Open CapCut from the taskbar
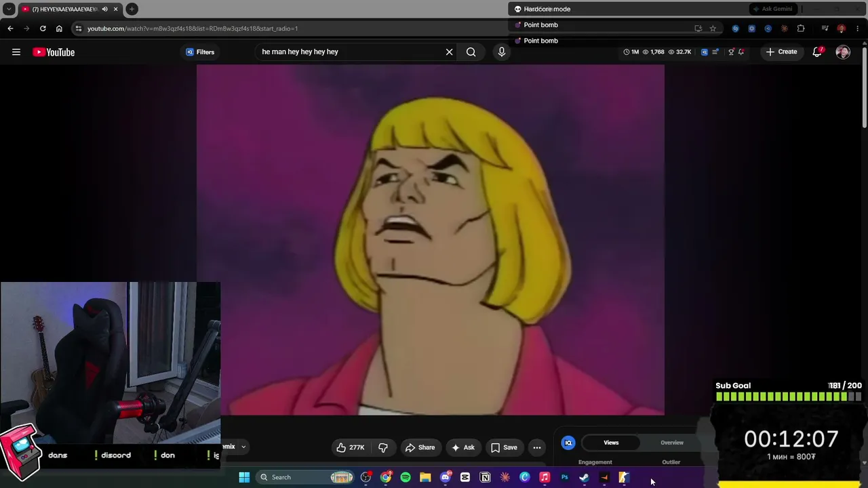Screen dimensions: 868x488 point(465,477)
